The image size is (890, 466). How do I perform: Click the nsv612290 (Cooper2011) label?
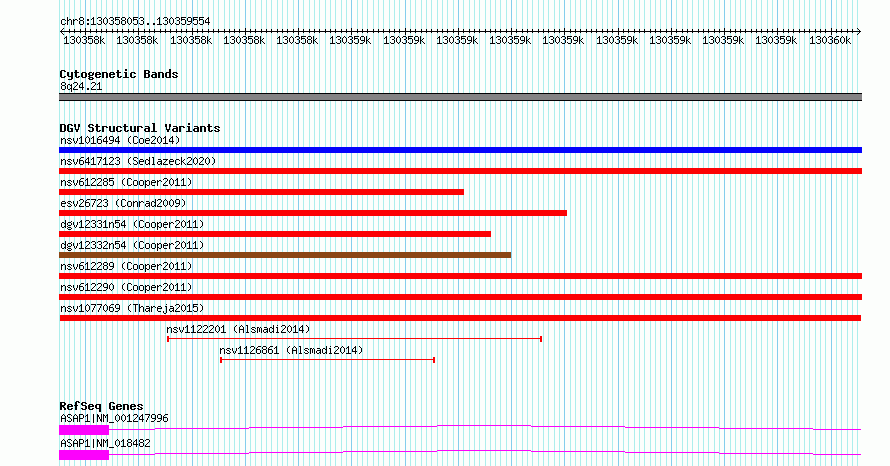(126, 287)
